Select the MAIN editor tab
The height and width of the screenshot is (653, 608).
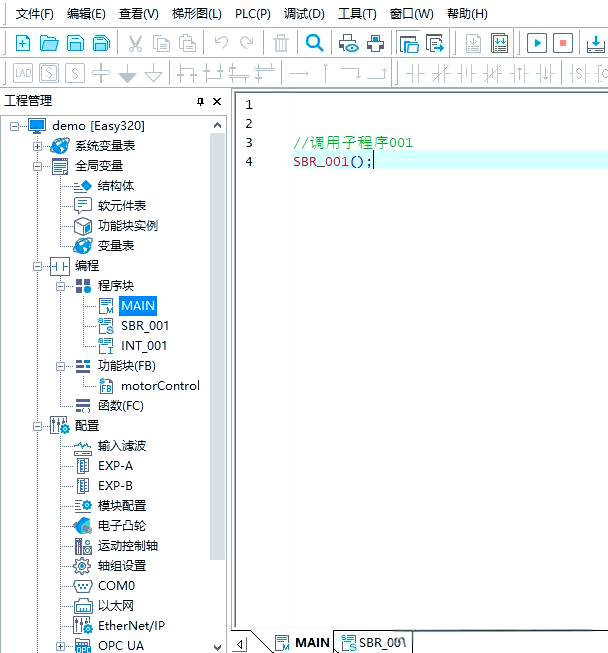(303, 643)
